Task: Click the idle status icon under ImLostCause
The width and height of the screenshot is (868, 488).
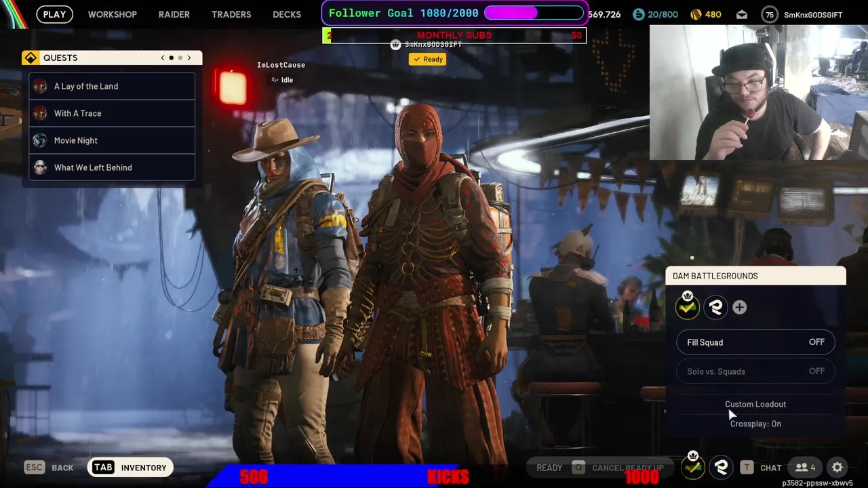Action: [x=275, y=80]
